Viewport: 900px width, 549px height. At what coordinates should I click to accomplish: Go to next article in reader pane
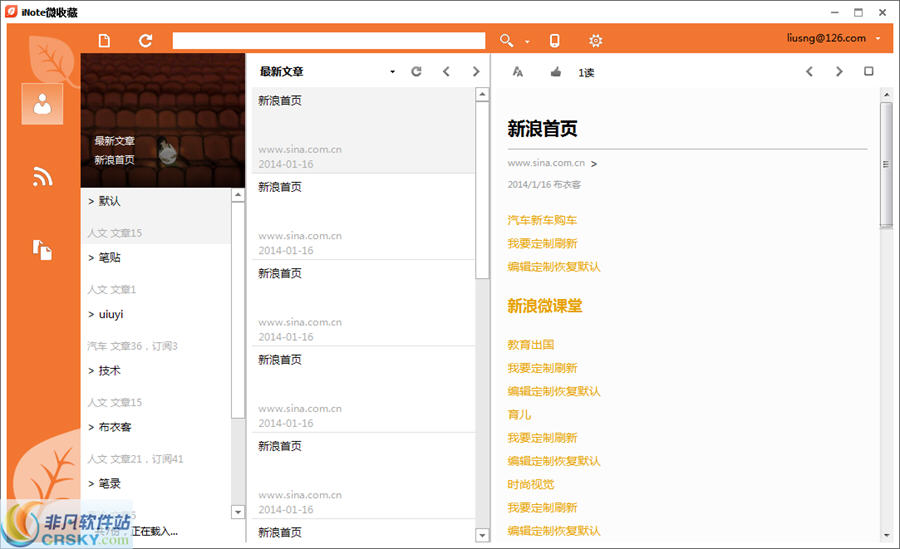tap(839, 71)
